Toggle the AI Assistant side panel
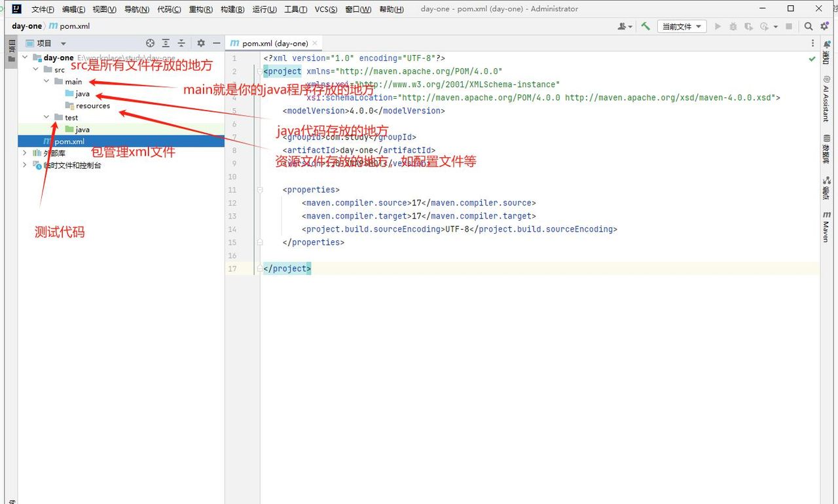Viewport: 838px width, 504px height. click(x=826, y=98)
